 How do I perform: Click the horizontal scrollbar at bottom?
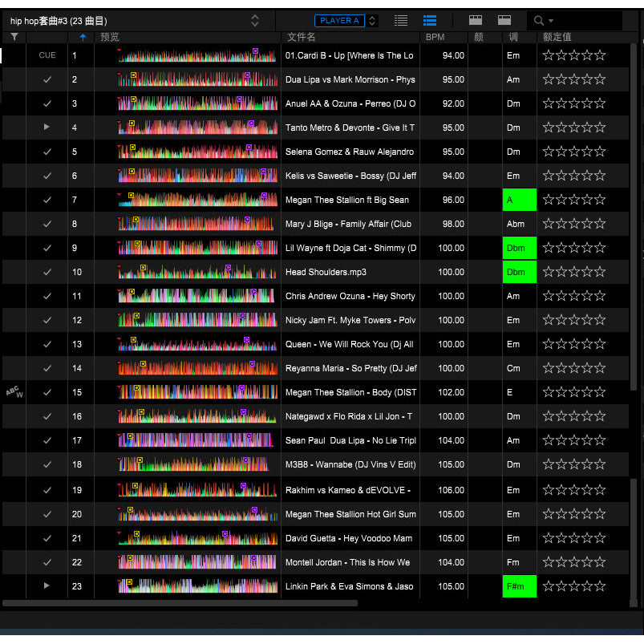[180, 603]
